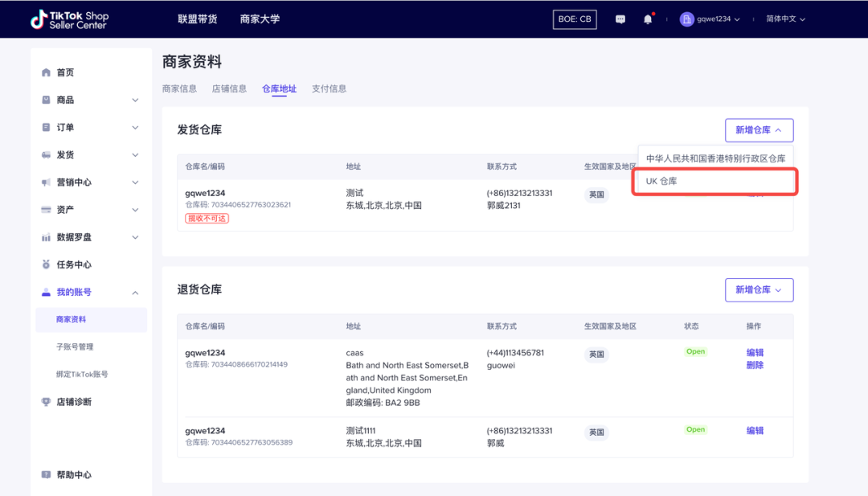Open the 店铺诊断 shop diagnosis icon
The width and height of the screenshot is (868, 496).
46,401
